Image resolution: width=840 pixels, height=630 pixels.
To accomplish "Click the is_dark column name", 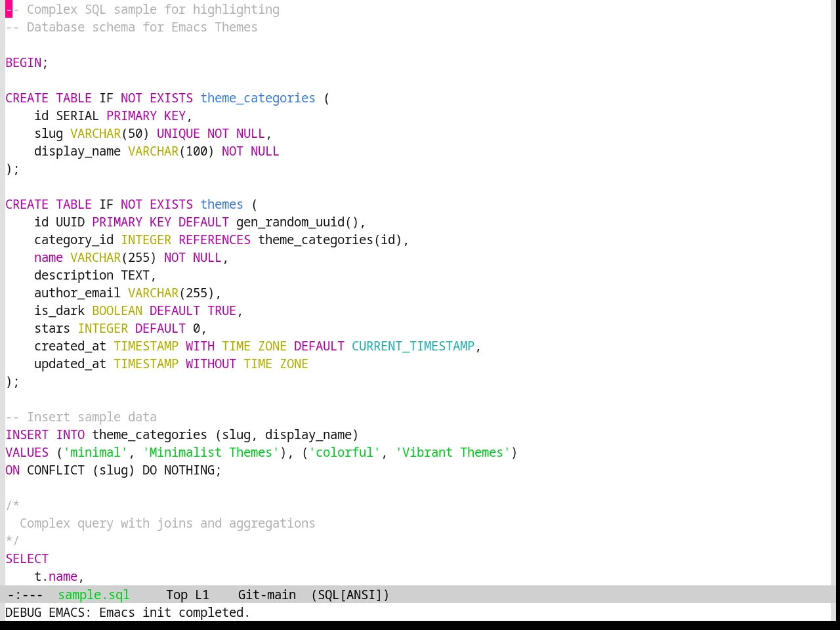I will (x=60, y=310).
